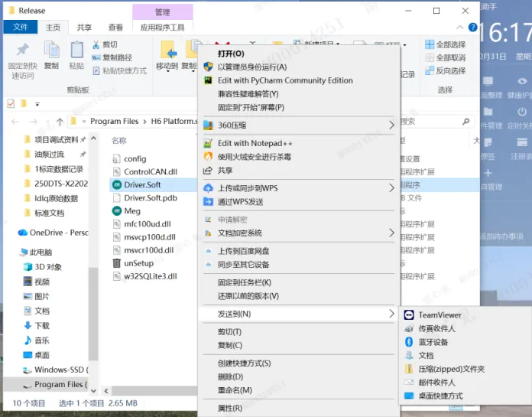
Task: Click the Back navigation arrow
Action: click(15, 122)
